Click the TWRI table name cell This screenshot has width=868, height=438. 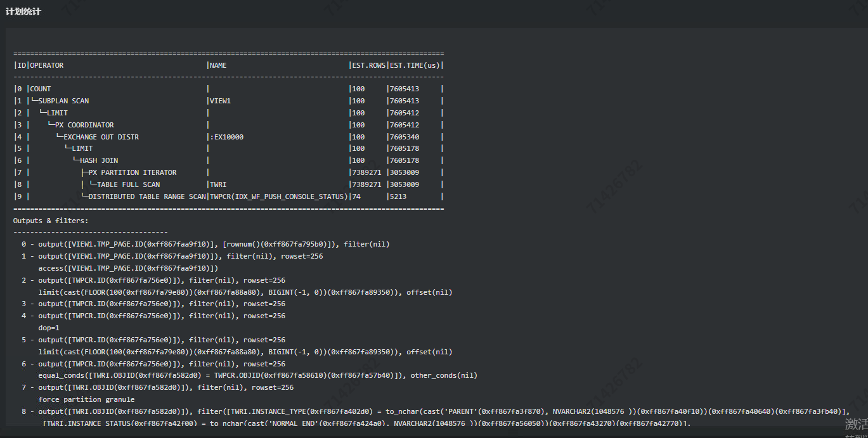click(x=218, y=184)
